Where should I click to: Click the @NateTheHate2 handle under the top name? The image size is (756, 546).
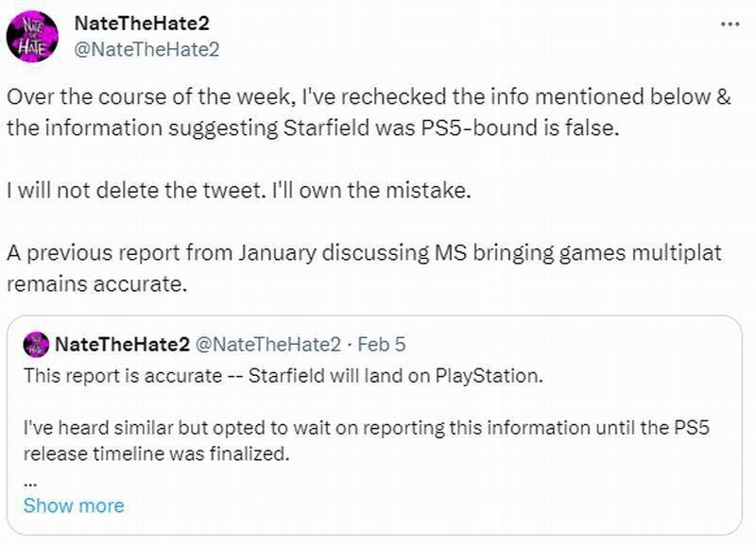(146, 49)
